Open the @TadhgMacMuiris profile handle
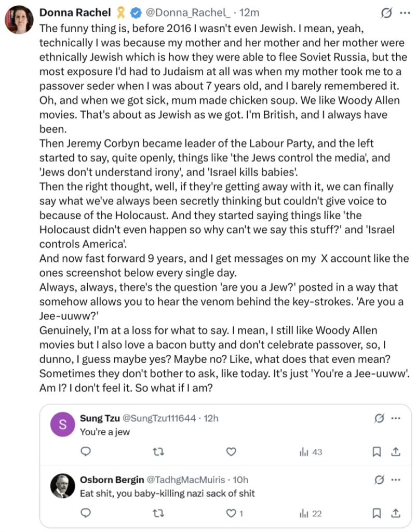 click(186, 480)
